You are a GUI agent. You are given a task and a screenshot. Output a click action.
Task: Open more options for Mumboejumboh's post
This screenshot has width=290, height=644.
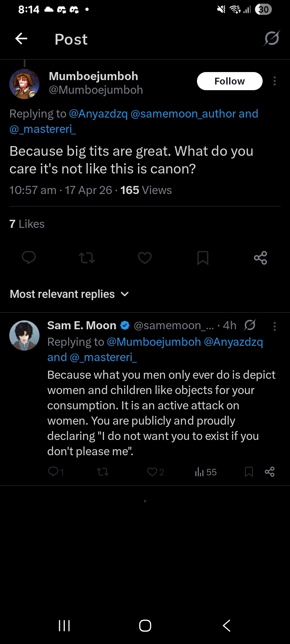click(x=275, y=81)
